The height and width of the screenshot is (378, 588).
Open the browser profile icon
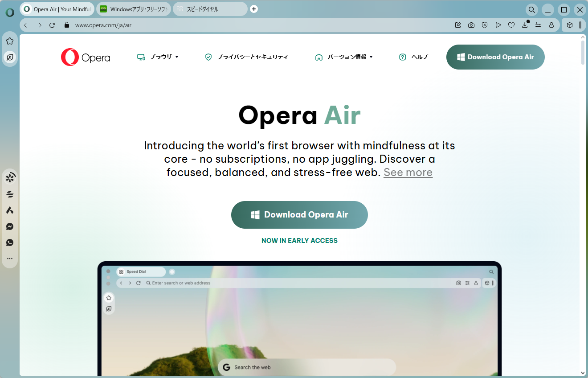tap(551, 25)
